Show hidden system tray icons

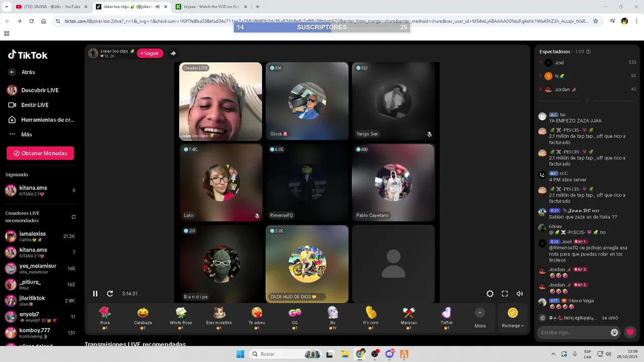pyautogui.click(x=553, y=354)
